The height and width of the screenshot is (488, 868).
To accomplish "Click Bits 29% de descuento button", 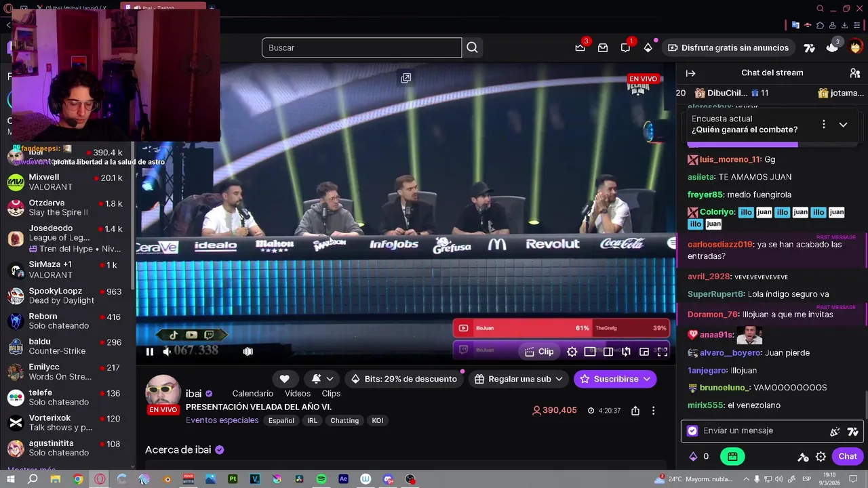I will [x=403, y=379].
